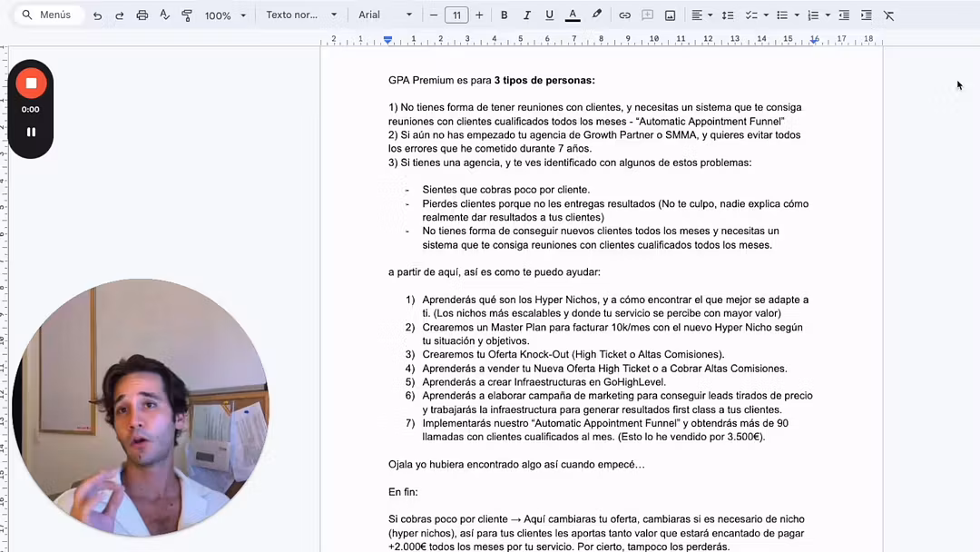
Task: Click the font size field
Action: click(456, 15)
